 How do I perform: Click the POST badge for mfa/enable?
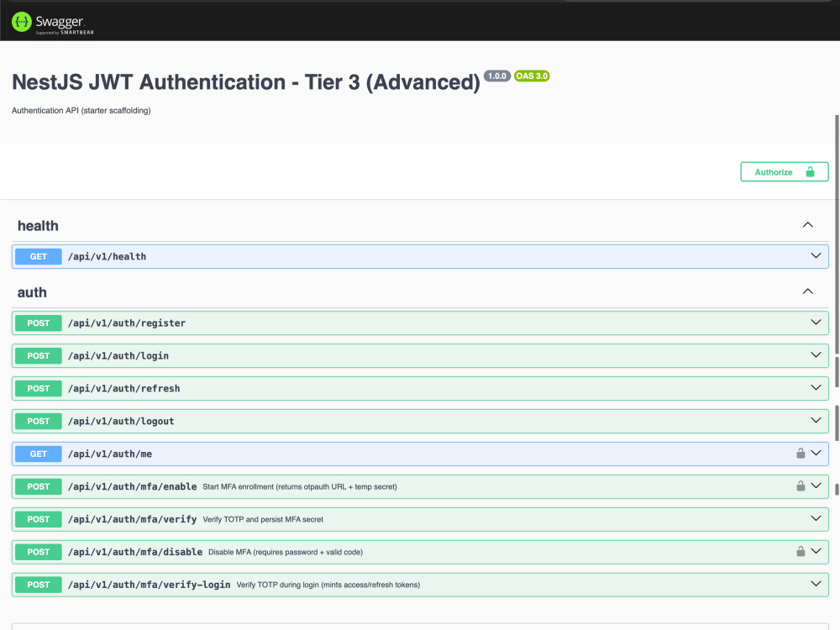(x=39, y=486)
